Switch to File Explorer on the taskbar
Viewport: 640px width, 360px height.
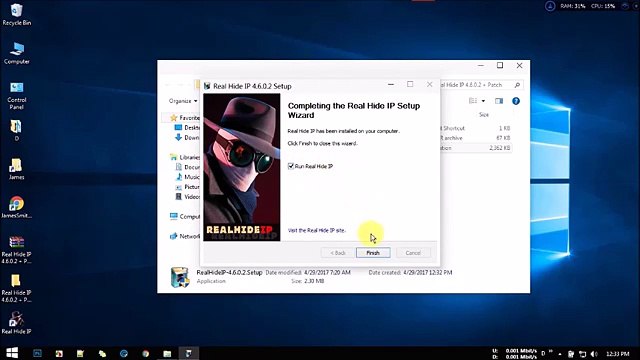pos(167,353)
